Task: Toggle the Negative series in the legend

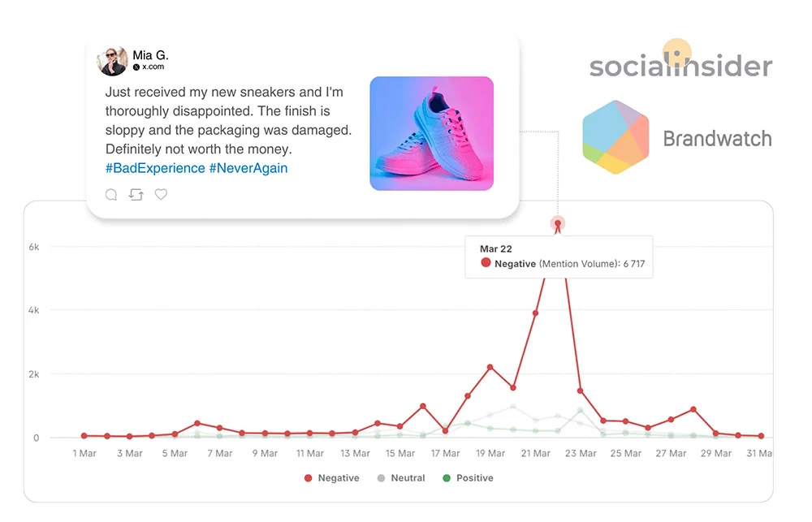Action: click(x=331, y=478)
